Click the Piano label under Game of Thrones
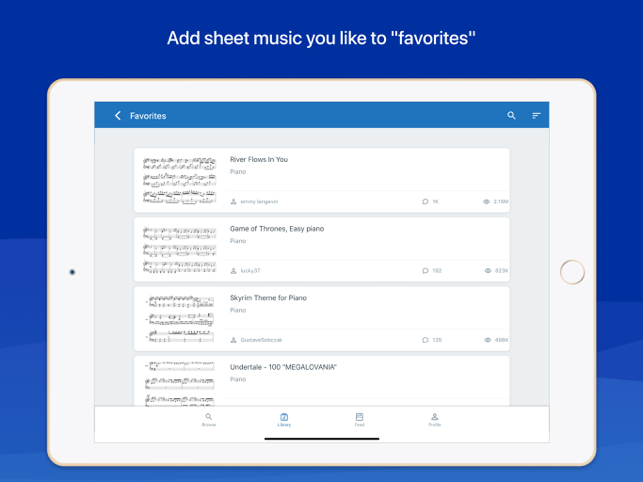The image size is (643, 482). [x=238, y=241]
